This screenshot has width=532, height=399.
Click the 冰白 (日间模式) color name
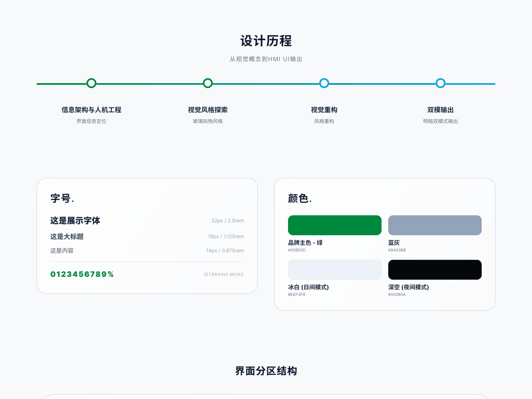[x=308, y=287]
